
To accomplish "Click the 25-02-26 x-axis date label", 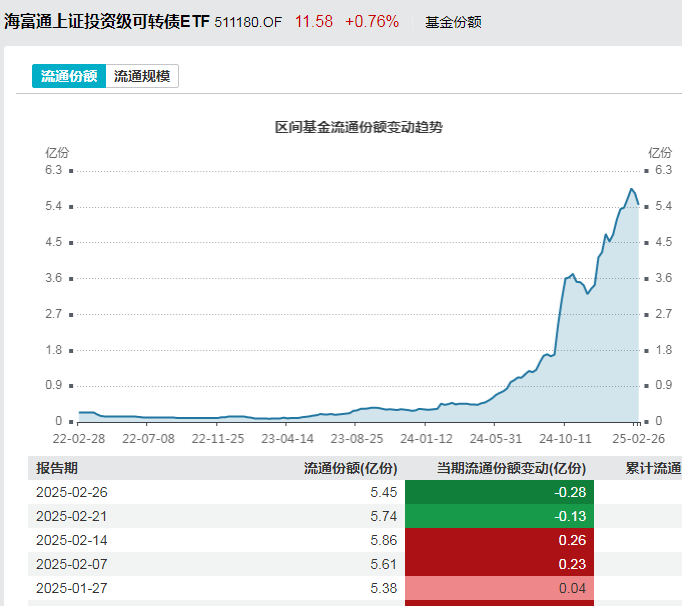I will 639,439.
